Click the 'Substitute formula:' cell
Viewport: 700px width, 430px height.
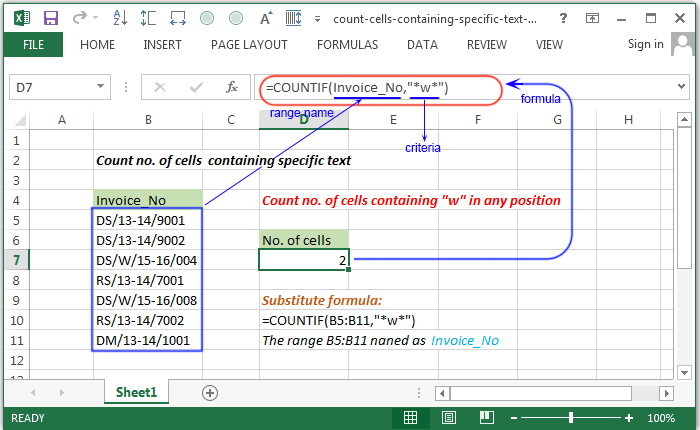322,300
